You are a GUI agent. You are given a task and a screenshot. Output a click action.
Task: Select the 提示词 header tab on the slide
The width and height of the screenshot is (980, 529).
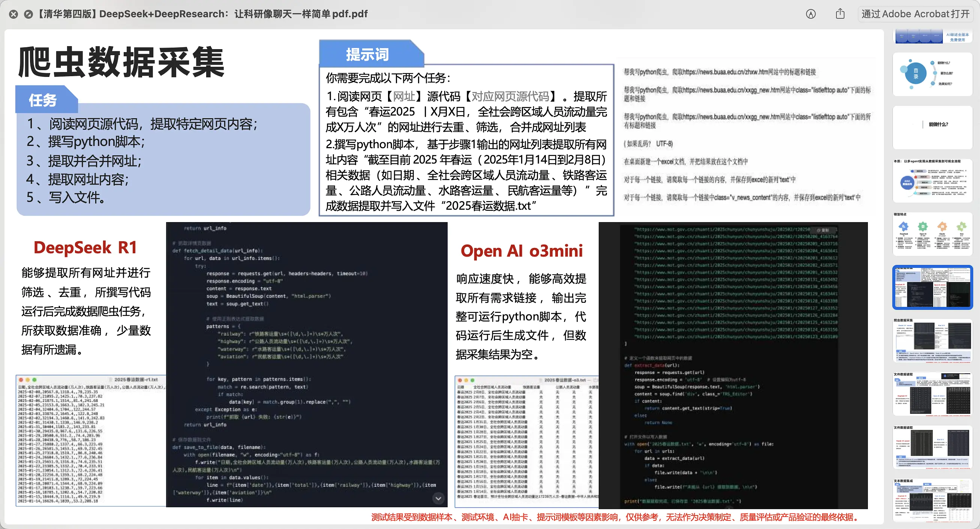[367, 54]
